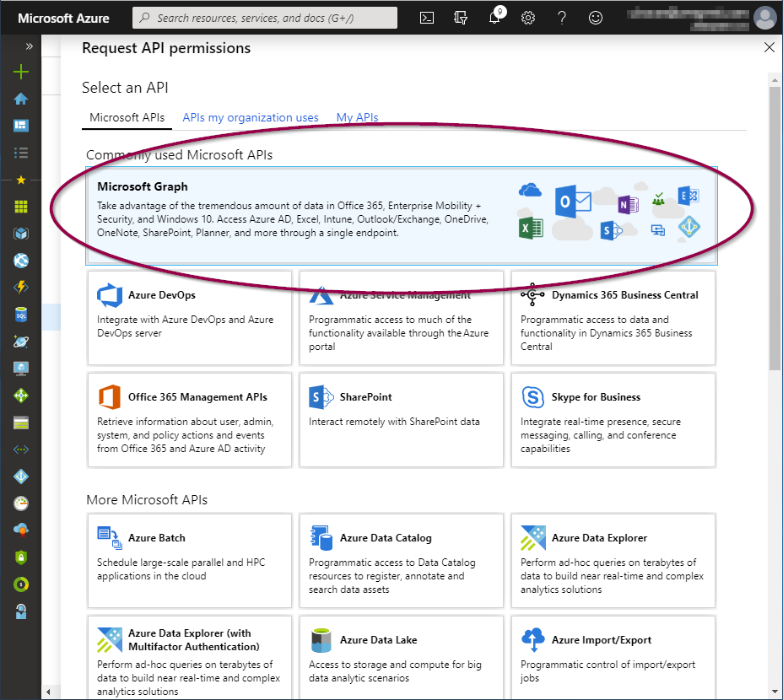Viewport: 783px width, 700px height.
Task: Open SQL databases sidebar icon
Action: click(x=21, y=315)
